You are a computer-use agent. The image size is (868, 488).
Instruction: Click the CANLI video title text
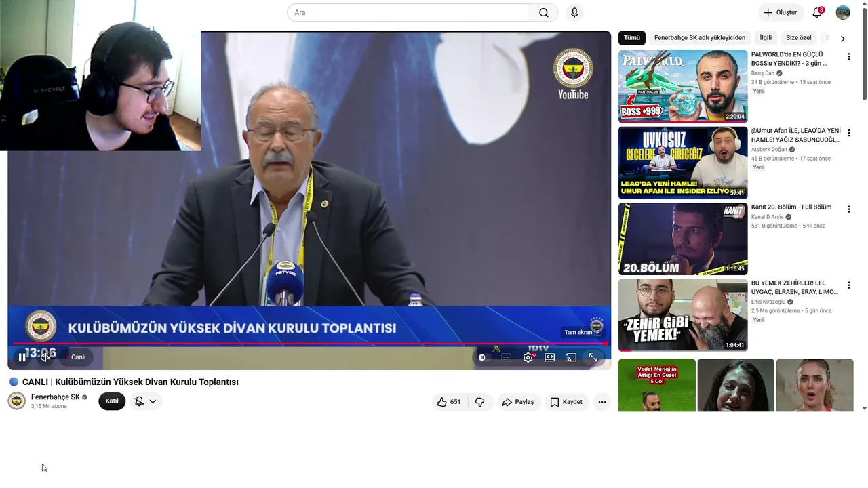coord(130,382)
